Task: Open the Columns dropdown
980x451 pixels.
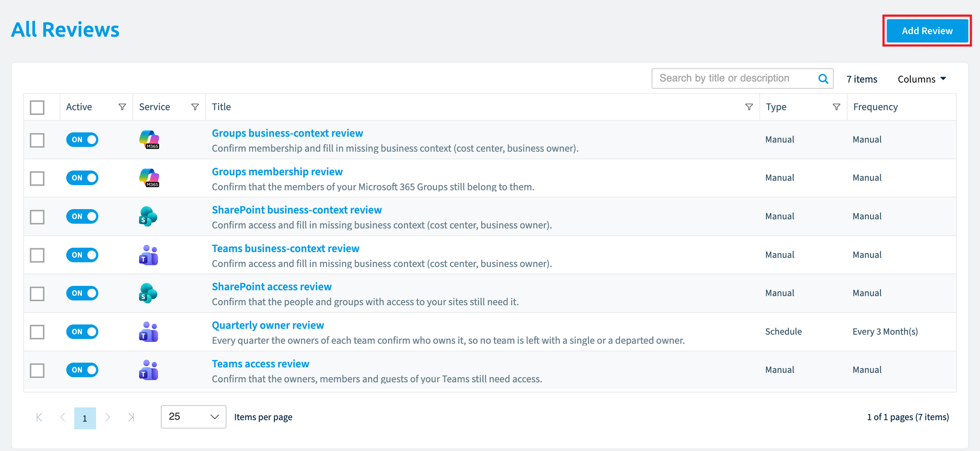Action: coord(922,79)
